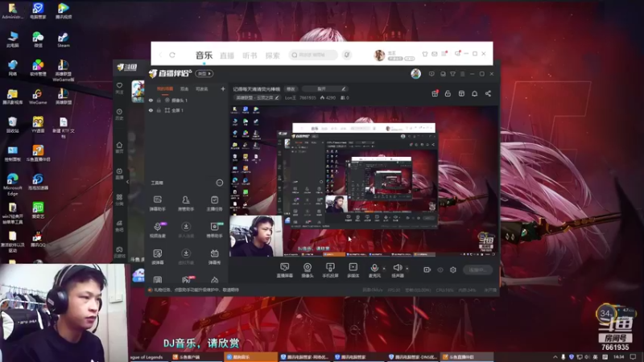Open the 弹幕秀 tool
Screen dimensions: 644x362
[214, 257]
